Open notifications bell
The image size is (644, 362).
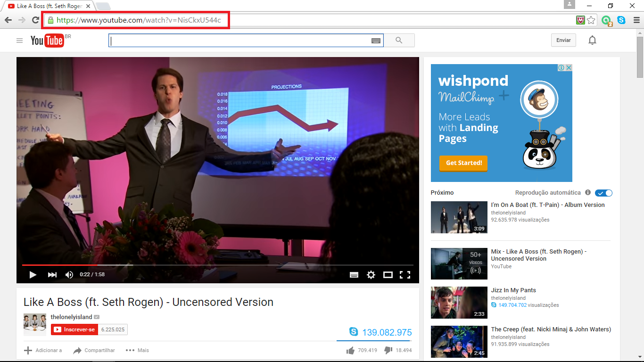coord(592,41)
